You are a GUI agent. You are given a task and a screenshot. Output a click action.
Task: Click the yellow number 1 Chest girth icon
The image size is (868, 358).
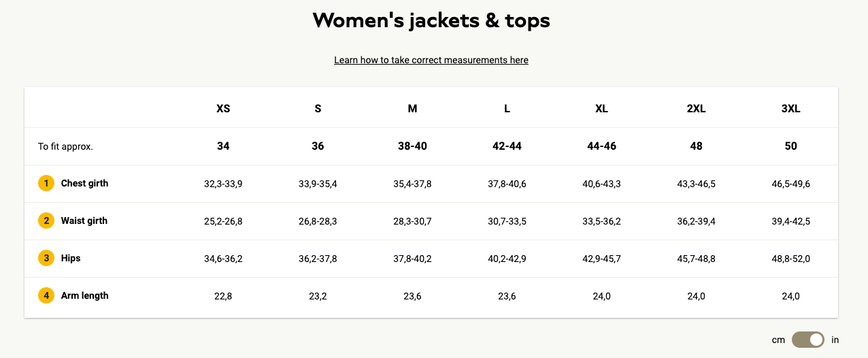tap(46, 184)
